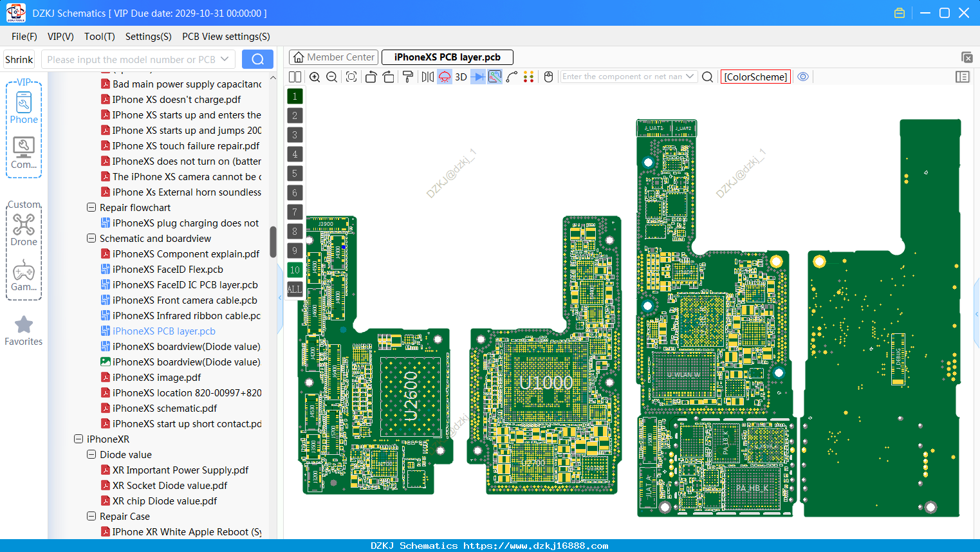Select the paint roller format tool
Screen dimensions: 980x552
point(408,77)
